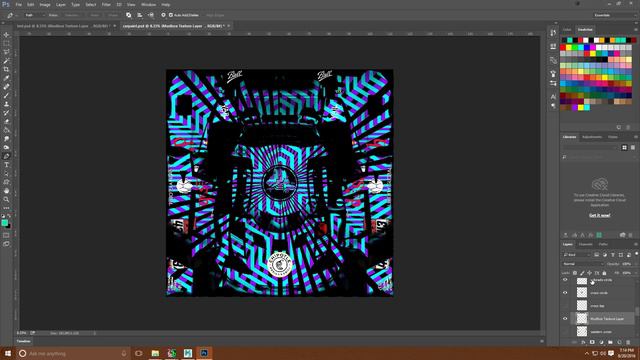Click Path operations icon in options bar
640x360 pixels.
(x=129, y=15)
